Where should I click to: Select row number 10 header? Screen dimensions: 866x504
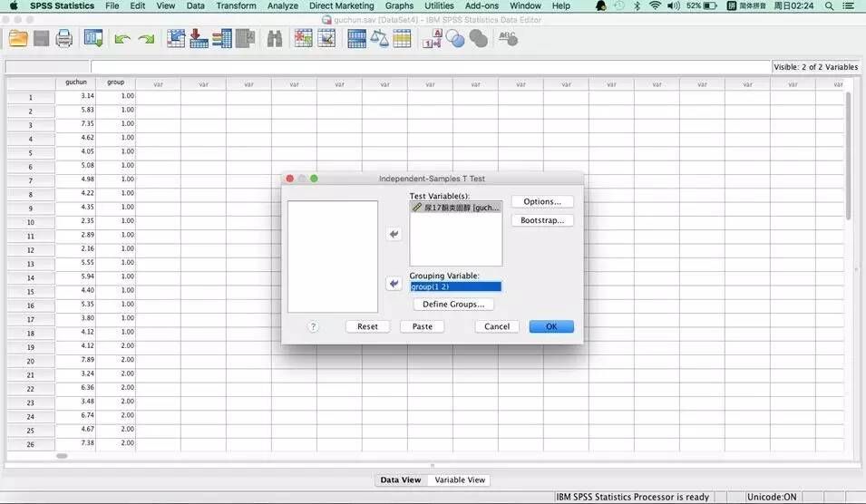pos(30,222)
